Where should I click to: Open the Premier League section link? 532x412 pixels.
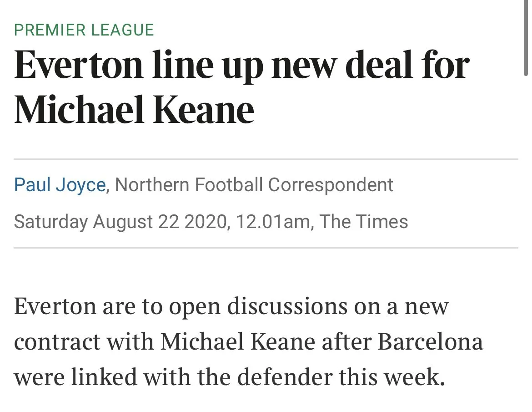84,30
